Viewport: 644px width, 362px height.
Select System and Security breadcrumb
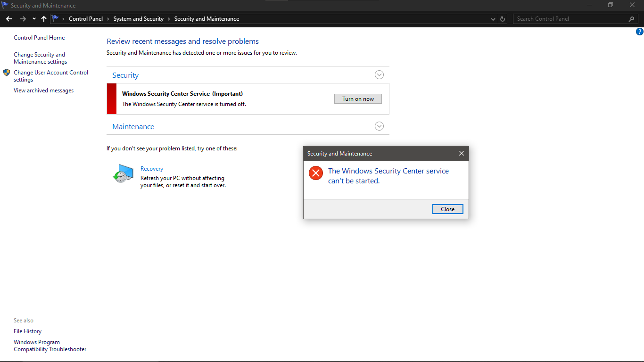pyautogui.click(x=139, y=19)
